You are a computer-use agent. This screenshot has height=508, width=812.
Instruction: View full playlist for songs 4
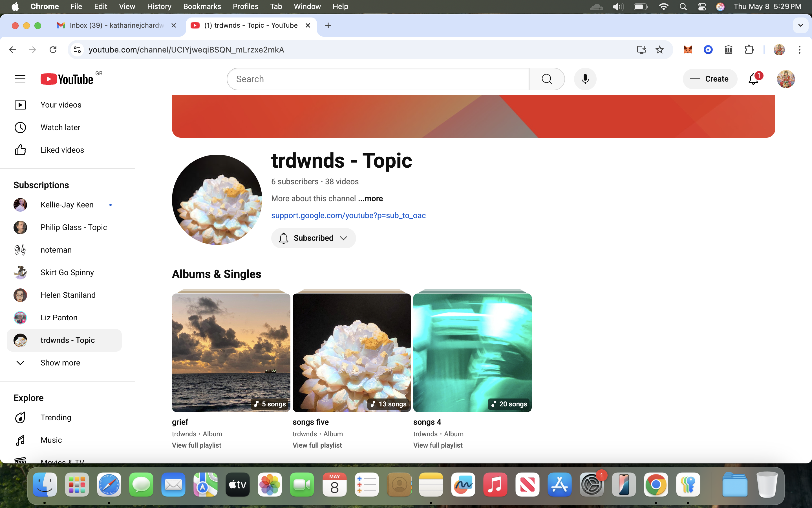[438, 445]
